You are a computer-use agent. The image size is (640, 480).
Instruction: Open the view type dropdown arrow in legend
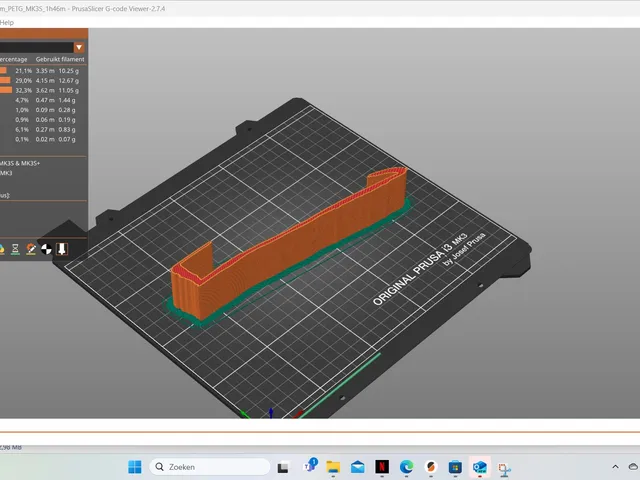pyautogui.click(x=79, y=47)
